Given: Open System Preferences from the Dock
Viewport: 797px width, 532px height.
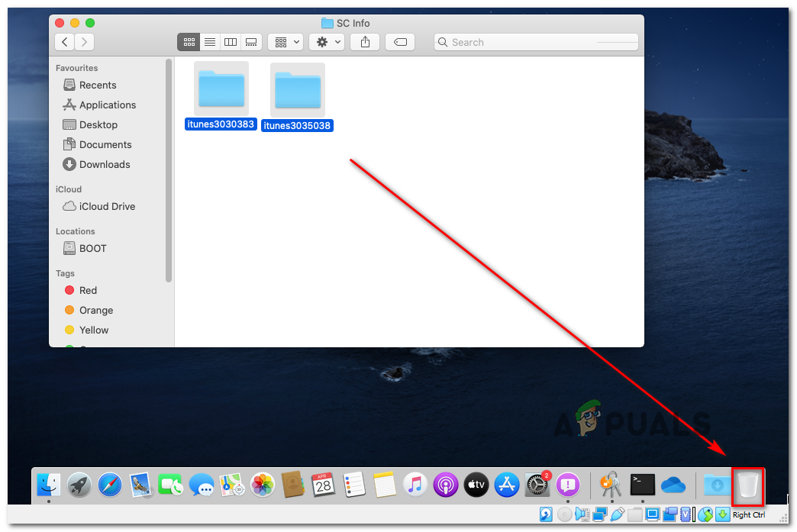Looking at the screenshot, I should coord(537,485).
